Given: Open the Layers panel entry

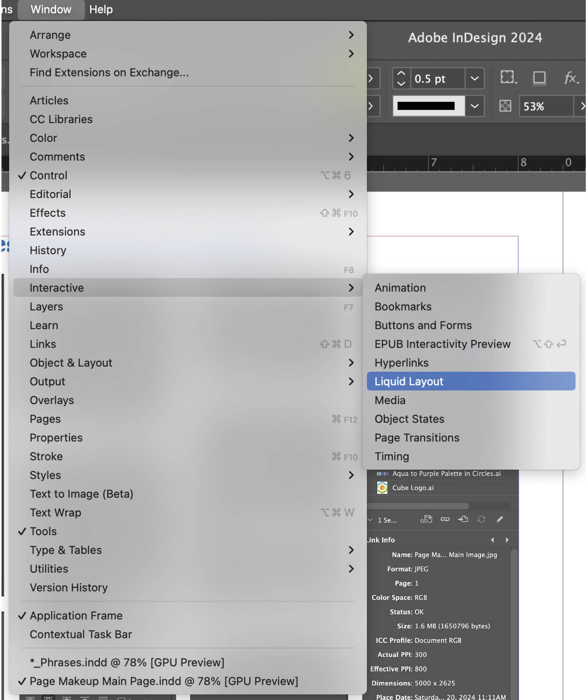Looking at the screenshot, I should 188,307.
